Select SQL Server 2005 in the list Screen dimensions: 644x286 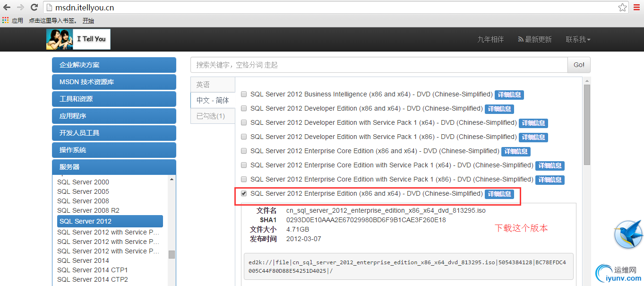coord(83,191)
